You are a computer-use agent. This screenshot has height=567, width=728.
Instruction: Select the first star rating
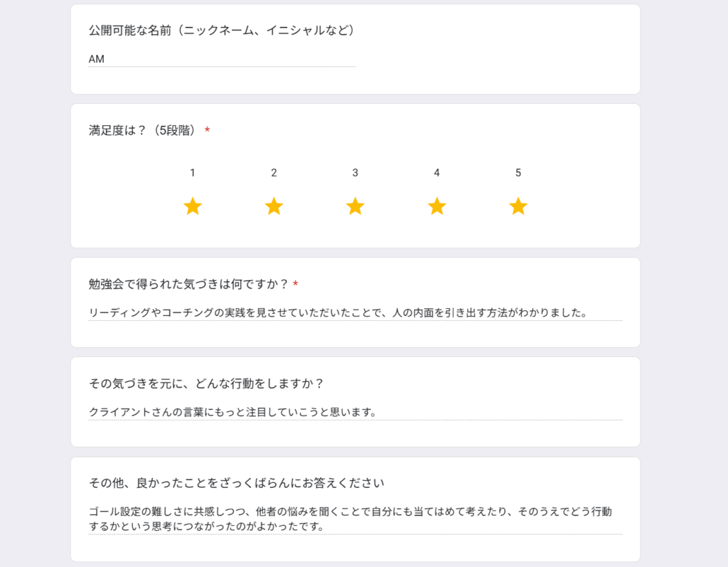(x=193, y=206)
